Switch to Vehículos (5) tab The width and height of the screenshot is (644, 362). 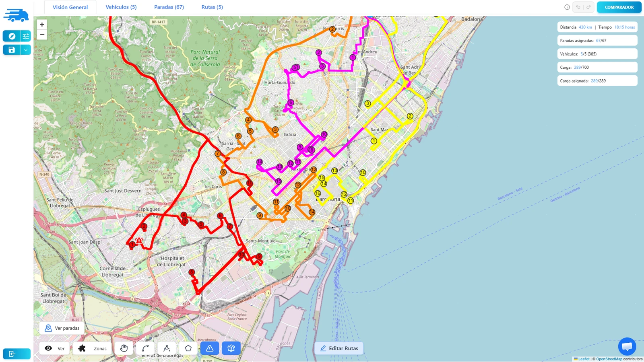point(121,7)
